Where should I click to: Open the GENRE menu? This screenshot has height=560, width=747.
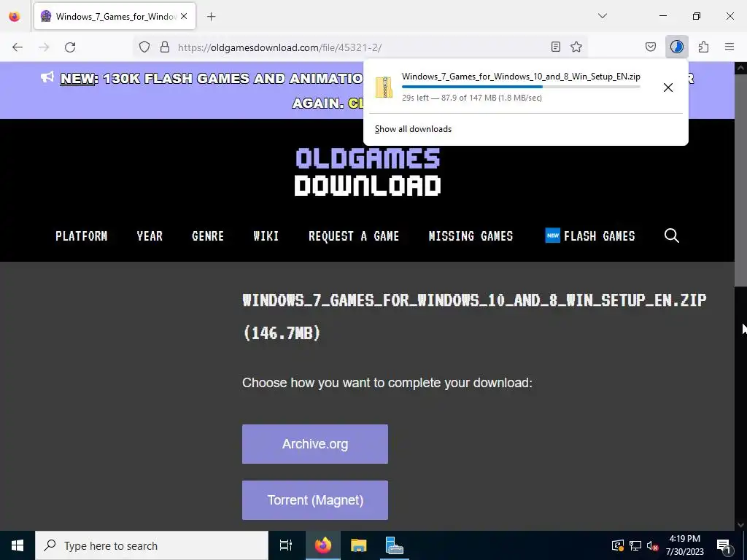pyautogui.click(x=208, y=236)
